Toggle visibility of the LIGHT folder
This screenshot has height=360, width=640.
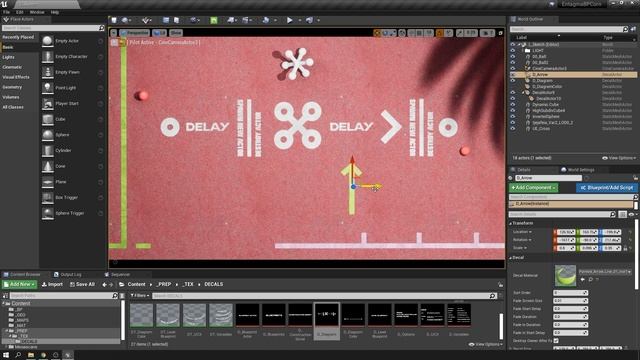(513, 51)
